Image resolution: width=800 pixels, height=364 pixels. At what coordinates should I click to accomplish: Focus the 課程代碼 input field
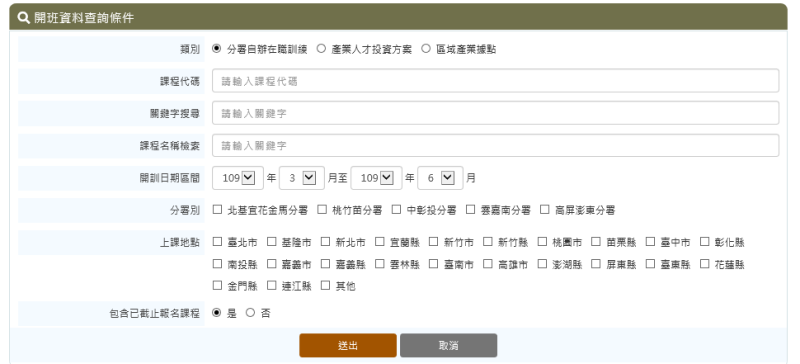pos(495,81)
